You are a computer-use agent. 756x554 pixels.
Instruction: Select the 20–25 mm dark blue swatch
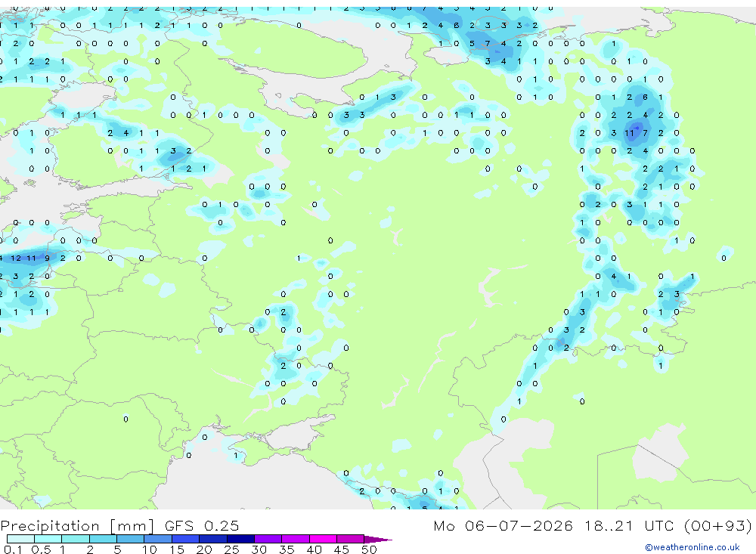(212, 539)
